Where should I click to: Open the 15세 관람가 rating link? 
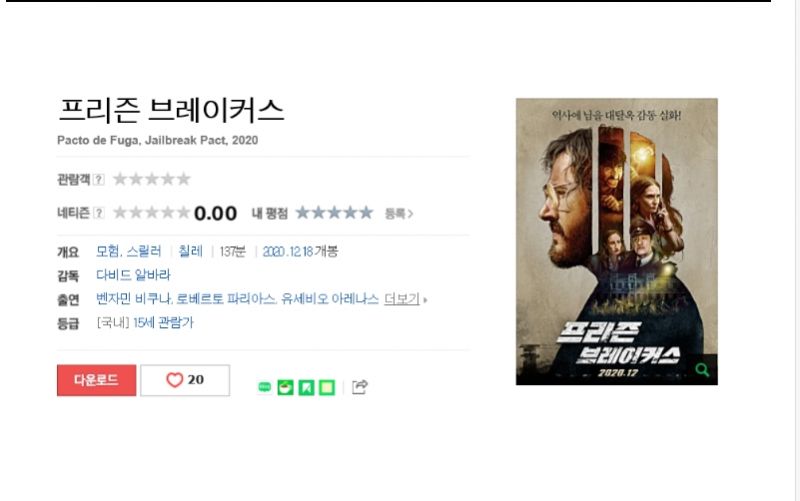coord(163,322)
